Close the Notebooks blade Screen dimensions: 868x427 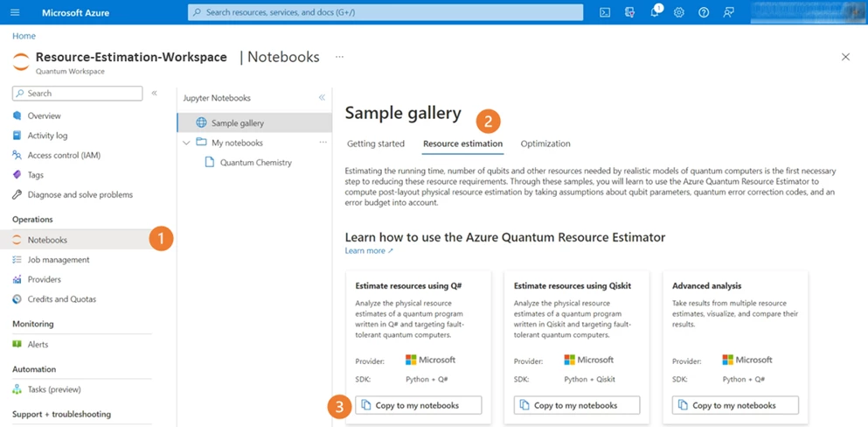click(x=845, y=57)
